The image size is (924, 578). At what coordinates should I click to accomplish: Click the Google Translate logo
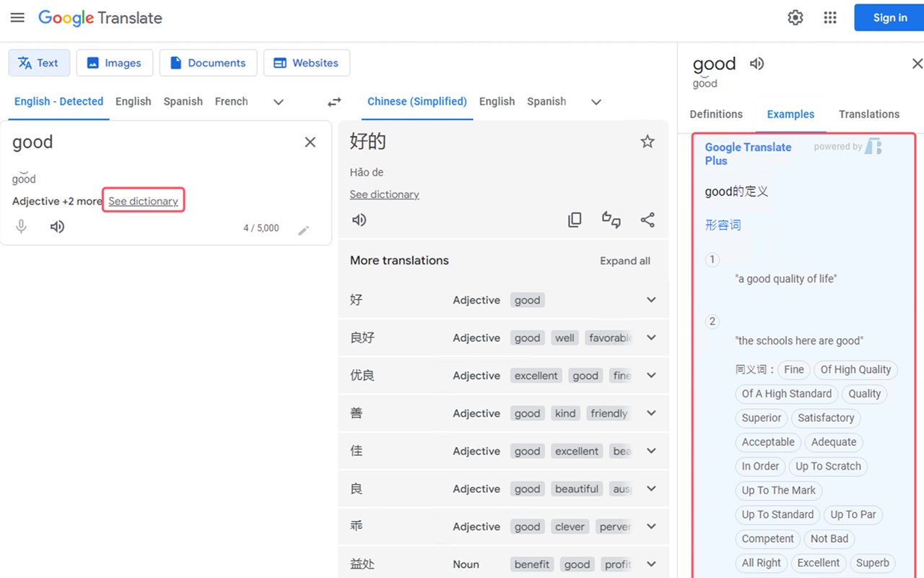pos(100,18)
